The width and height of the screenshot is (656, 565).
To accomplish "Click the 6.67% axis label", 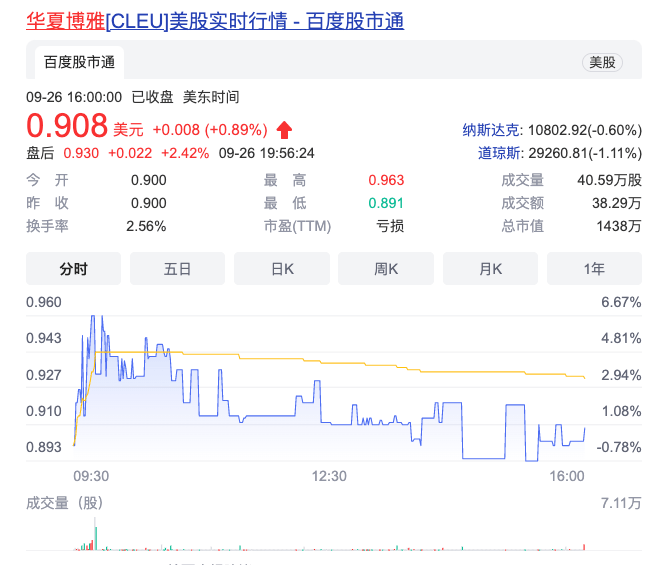I will (621, 302).
